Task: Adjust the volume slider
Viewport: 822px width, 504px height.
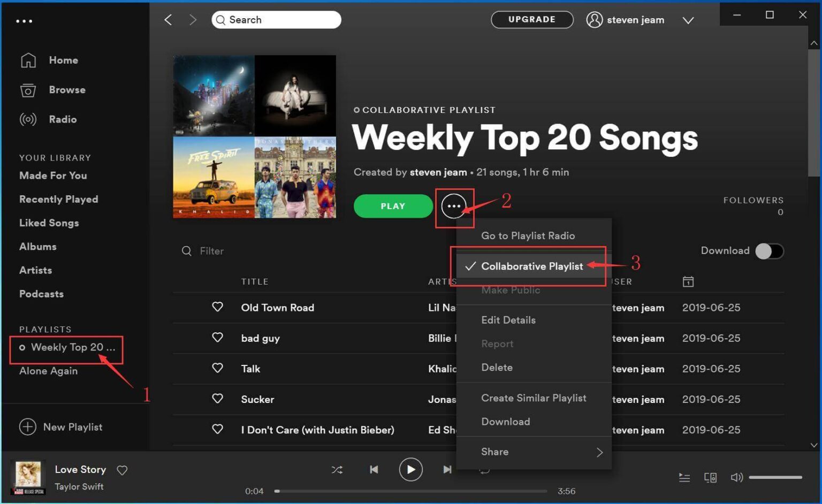Action: 775,477
